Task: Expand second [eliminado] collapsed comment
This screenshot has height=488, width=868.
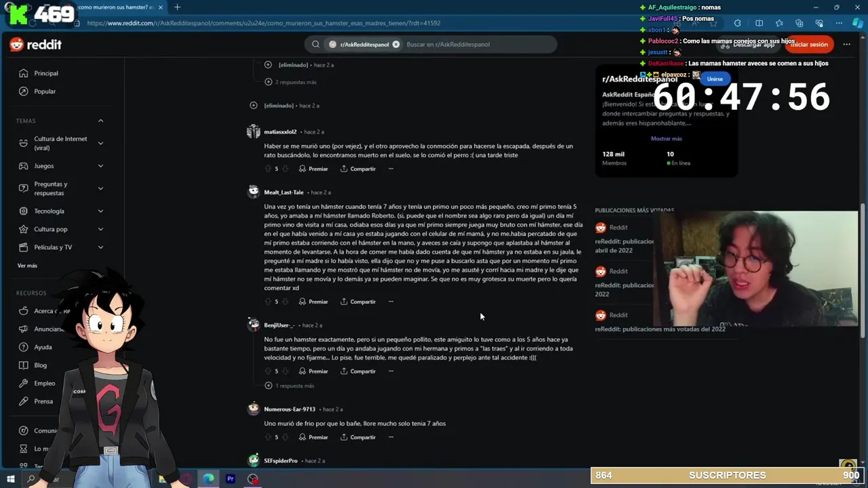Action: (x=253, y=106)
